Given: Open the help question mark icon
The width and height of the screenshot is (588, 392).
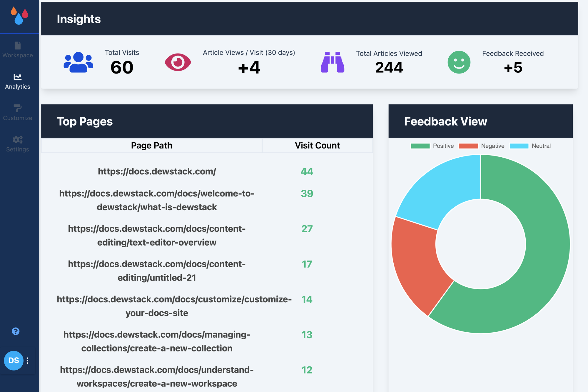Looking at the screenshot, I should 16,331.
